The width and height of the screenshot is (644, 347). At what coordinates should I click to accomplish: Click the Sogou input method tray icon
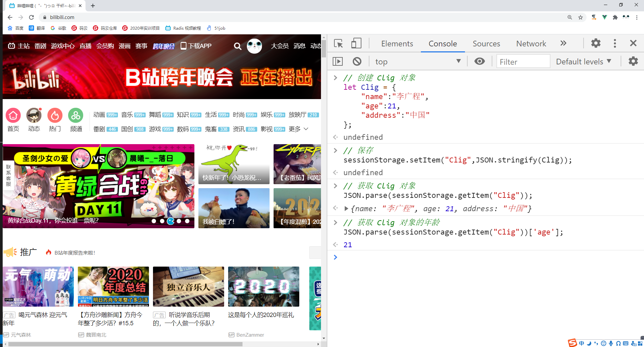[x=572, y=343]
